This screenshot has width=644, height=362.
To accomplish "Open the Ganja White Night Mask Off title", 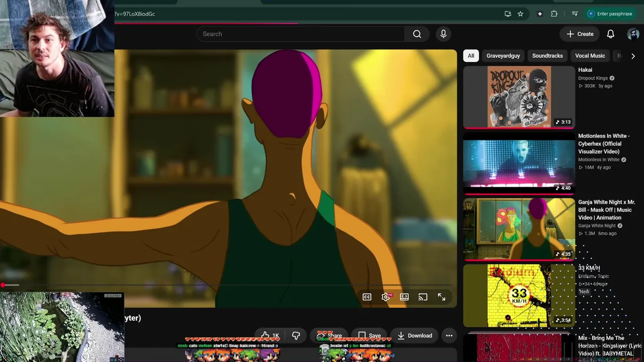I will (x=607, y=210).
